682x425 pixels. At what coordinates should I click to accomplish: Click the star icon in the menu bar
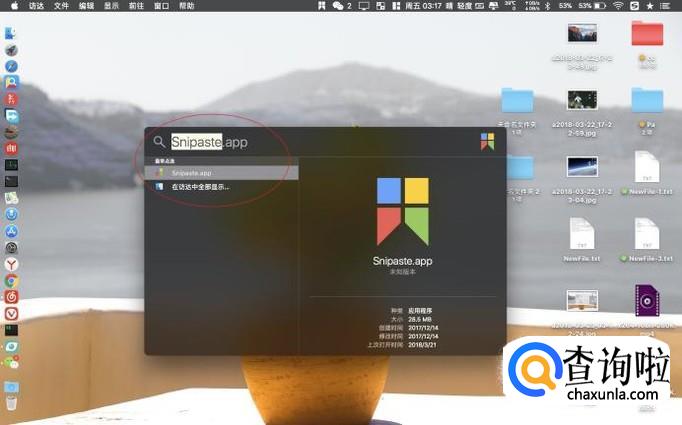[650, 6]
